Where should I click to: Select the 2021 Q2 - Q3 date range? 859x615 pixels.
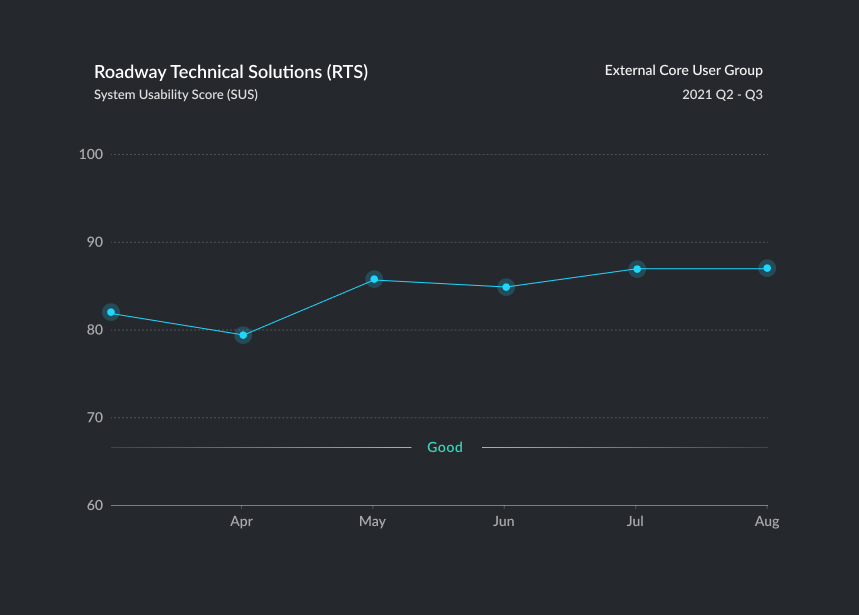722,95
